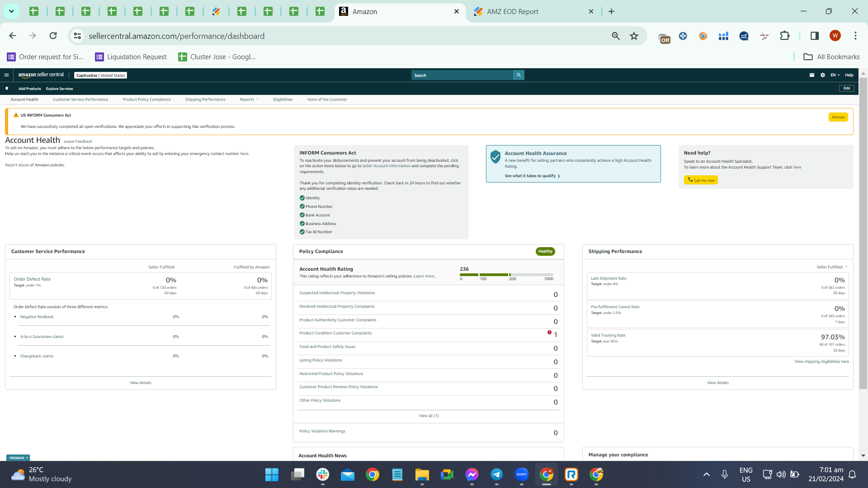This screenshot has width=868, height=488.
Task: Open the Chrome extensions puzzle icon
Action: pyautogui.click(x=785, y=36)
